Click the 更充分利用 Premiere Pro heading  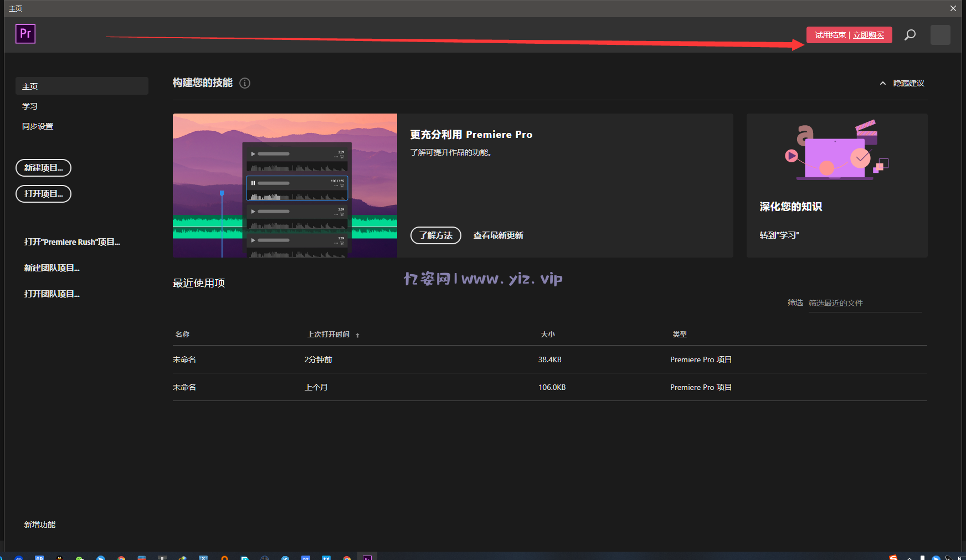471,135
